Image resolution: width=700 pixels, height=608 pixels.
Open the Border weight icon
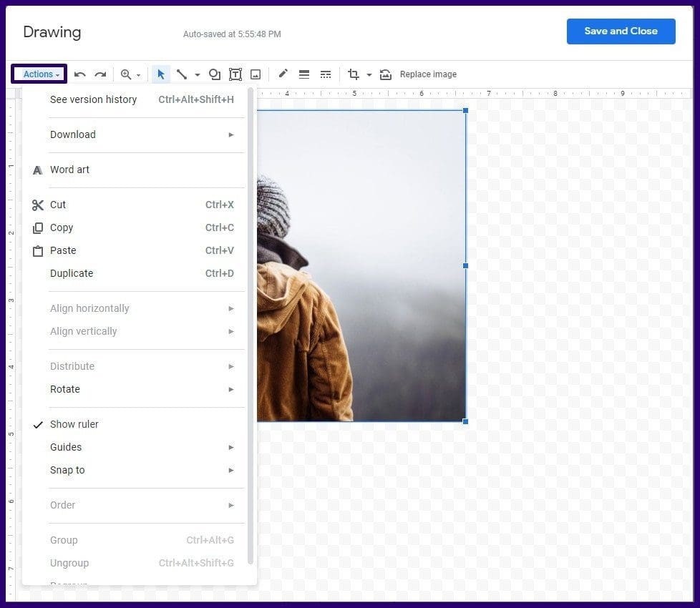pyautogui.click(x=304, y=74)
